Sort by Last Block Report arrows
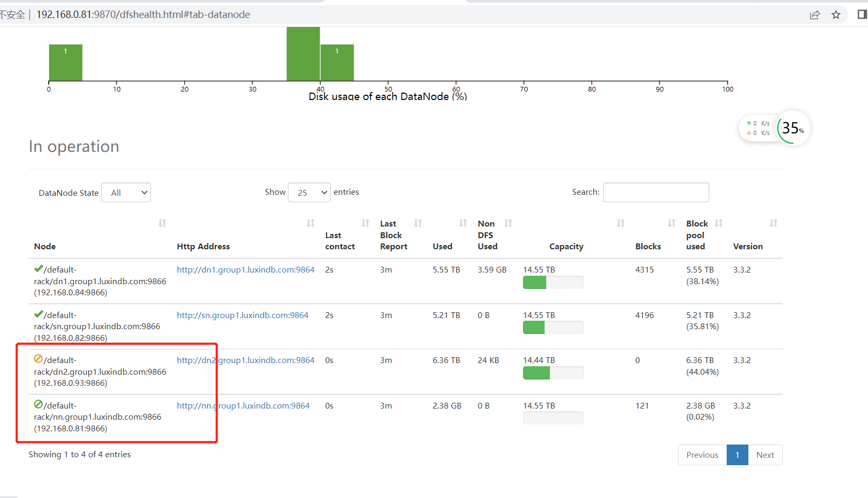The image size is (868, 498). [x=418, y=223]
